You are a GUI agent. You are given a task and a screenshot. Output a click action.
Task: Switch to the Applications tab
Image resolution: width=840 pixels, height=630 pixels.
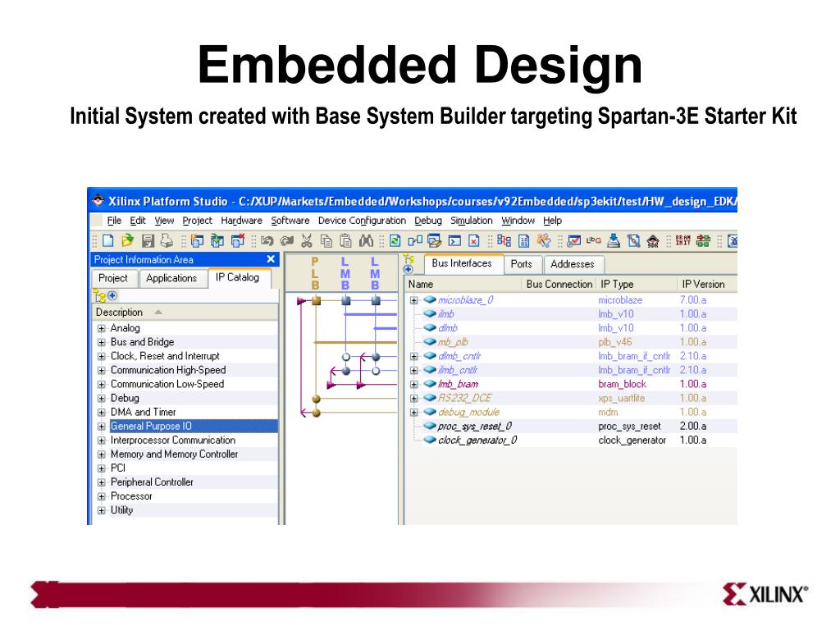pos(171,278)
